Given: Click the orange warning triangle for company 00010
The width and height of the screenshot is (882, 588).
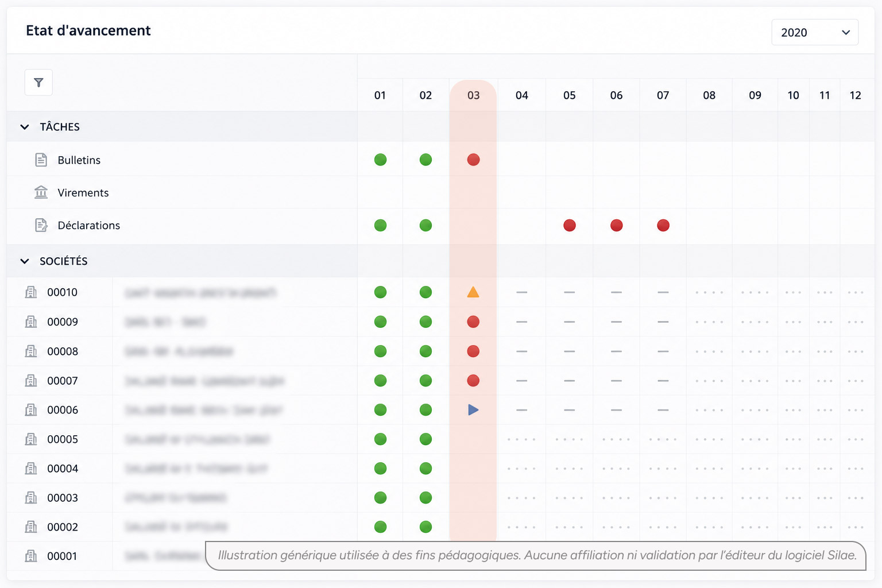Looking at the screenshot, I should tap(473, 292).
